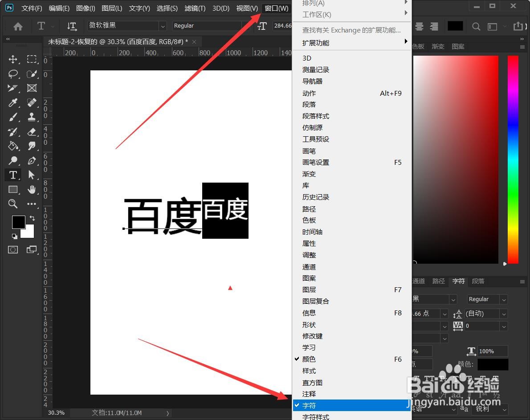Select the Path Selection arrow tool

point(32,175)
